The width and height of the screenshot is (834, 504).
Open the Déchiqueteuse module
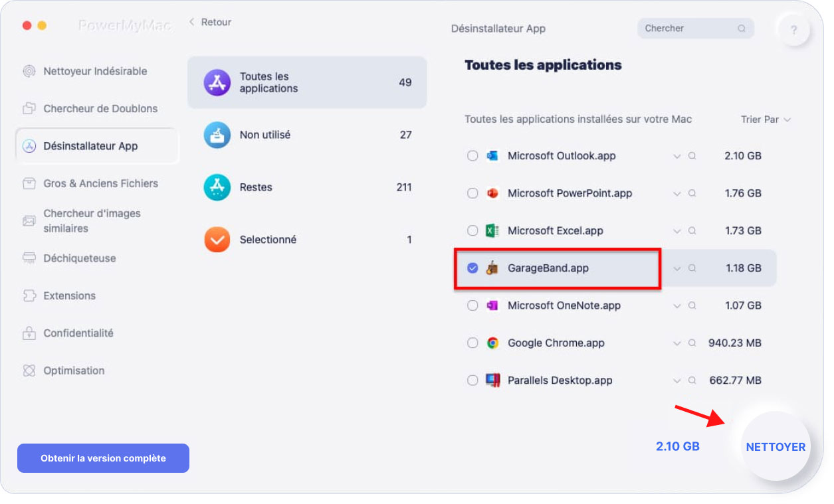96,258
